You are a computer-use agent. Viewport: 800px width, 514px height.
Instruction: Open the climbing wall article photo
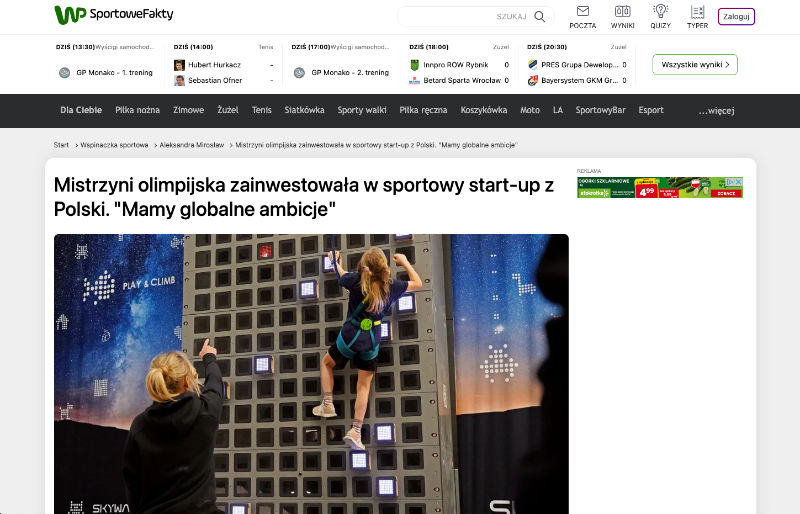311,374
